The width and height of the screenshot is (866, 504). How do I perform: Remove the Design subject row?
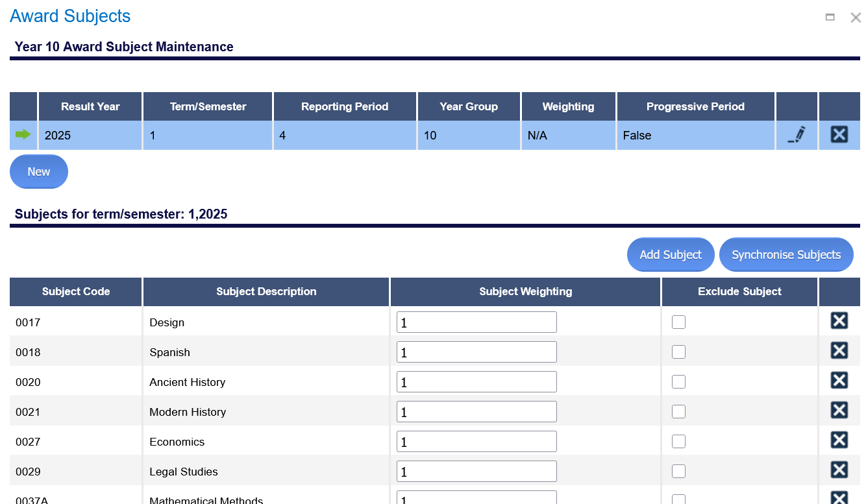(839, 320)
